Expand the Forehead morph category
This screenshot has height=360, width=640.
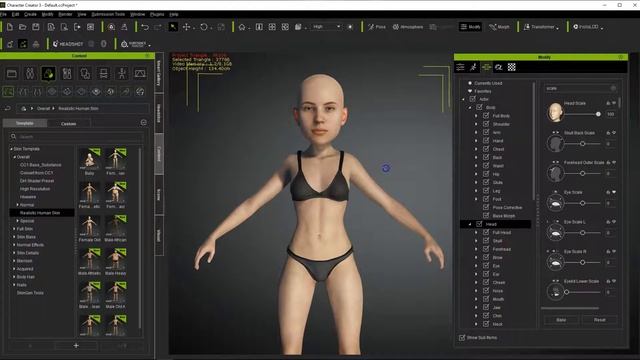[x=476, y=249]
